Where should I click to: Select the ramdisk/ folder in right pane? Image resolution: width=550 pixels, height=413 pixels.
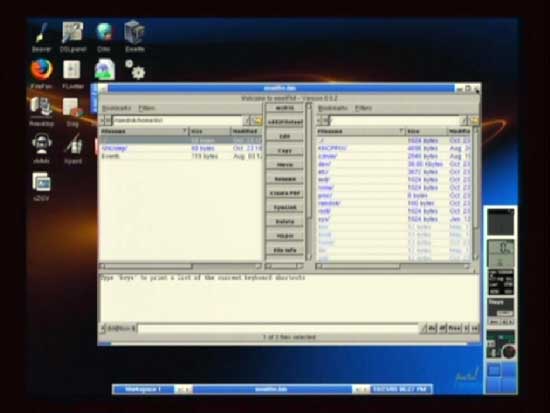tap(394, 203)
